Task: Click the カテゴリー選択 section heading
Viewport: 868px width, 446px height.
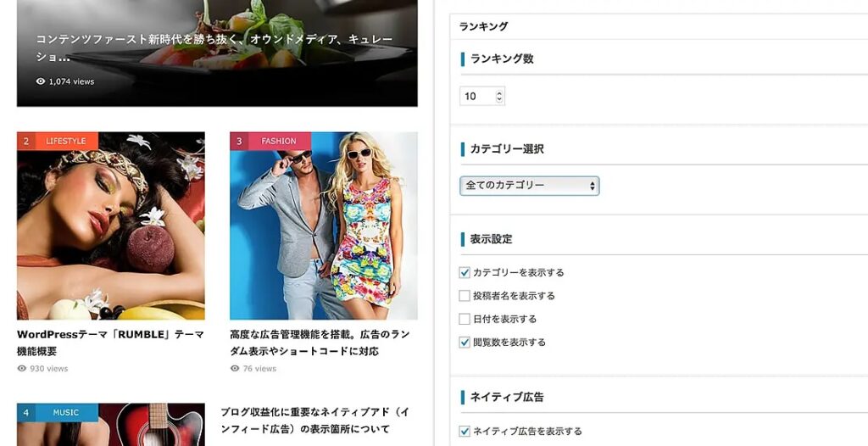Action: (x=507, y=149)
